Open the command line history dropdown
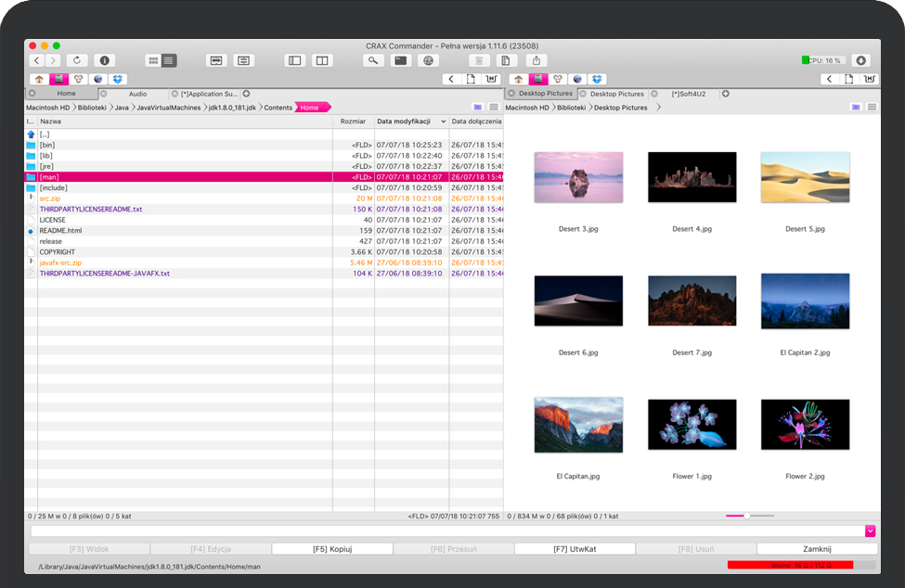The image size is (905, 588). 870,530
